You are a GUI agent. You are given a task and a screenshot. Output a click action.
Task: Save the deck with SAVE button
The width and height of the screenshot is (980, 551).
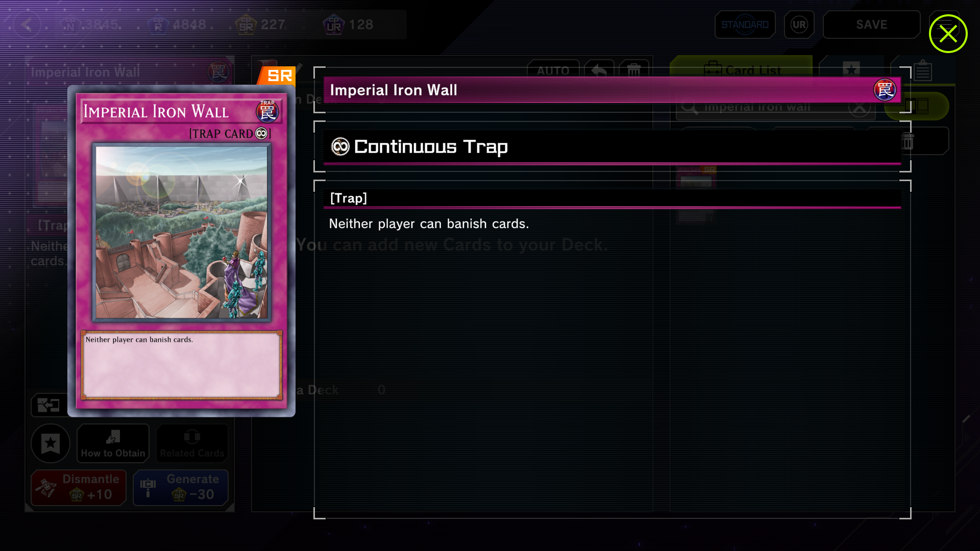tap(871, 24)
